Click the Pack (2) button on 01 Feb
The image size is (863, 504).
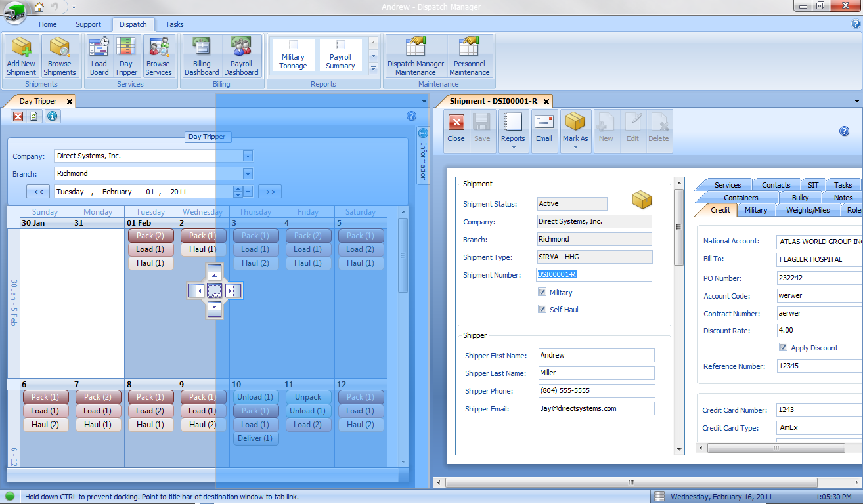tap(150, 236)
